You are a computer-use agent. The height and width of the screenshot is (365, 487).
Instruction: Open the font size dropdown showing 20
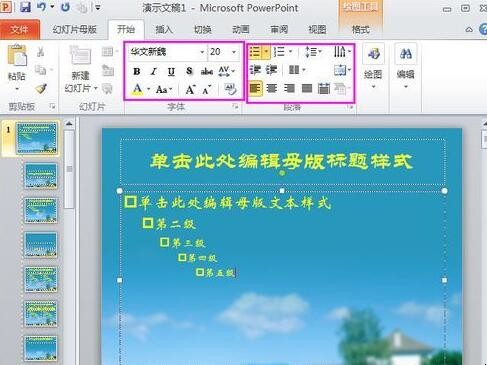(x=234, y=52)
